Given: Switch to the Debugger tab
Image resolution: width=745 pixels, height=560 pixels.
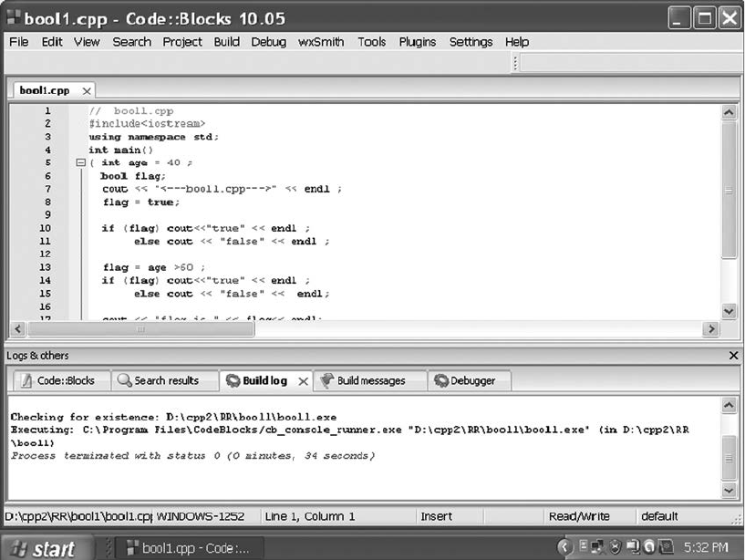Looking at the screenshot, I should 470,380.
